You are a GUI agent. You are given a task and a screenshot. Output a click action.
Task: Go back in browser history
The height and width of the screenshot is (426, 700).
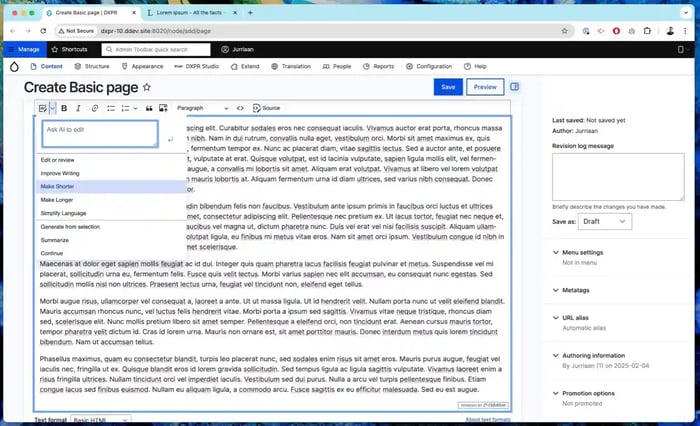pyautogui.click(x=12, y=31)
